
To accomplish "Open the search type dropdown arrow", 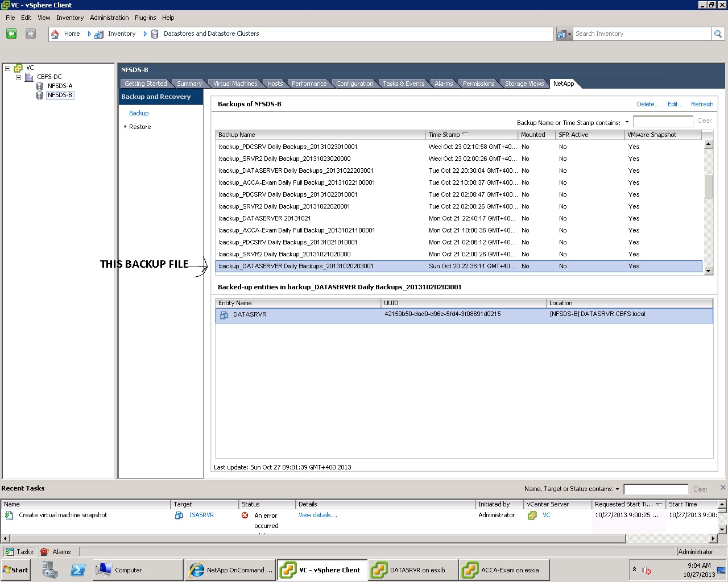I will click(x=569, y=34).
